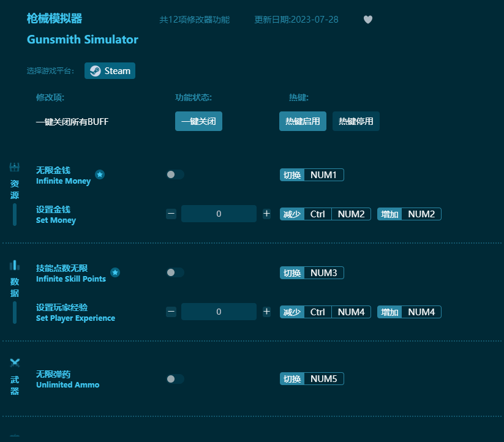Select the Steam platform button

coord(110,70)
